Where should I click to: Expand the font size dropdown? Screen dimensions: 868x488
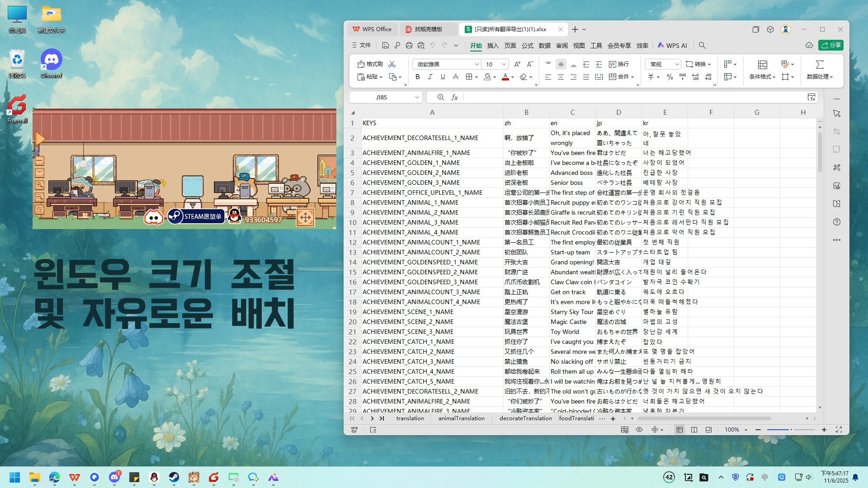point(504,64)
